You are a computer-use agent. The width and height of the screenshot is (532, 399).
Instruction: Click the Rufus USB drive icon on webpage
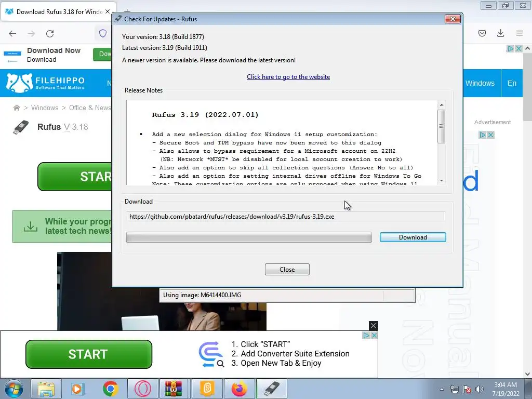click(21, 127)
